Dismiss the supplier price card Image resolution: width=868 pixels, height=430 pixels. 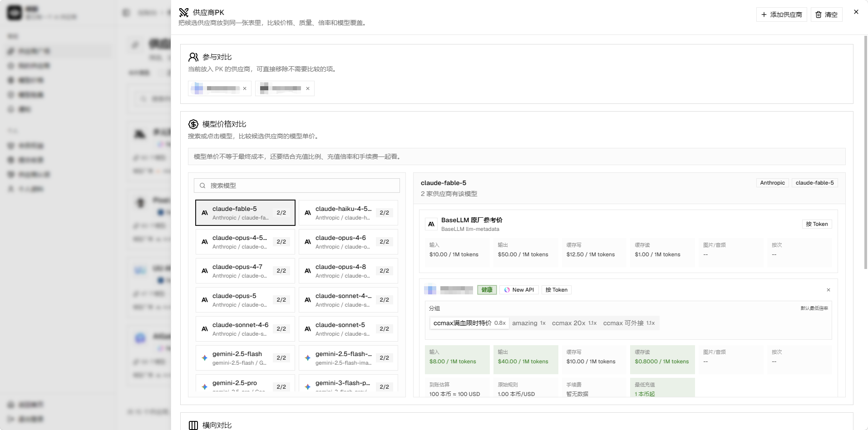click(829, 290)
